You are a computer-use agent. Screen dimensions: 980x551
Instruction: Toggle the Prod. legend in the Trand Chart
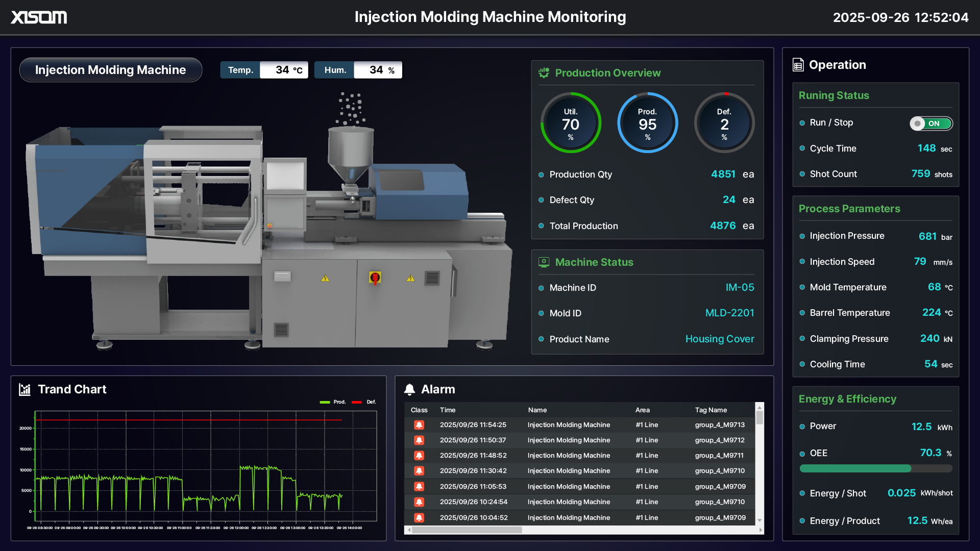click(332, 402)
